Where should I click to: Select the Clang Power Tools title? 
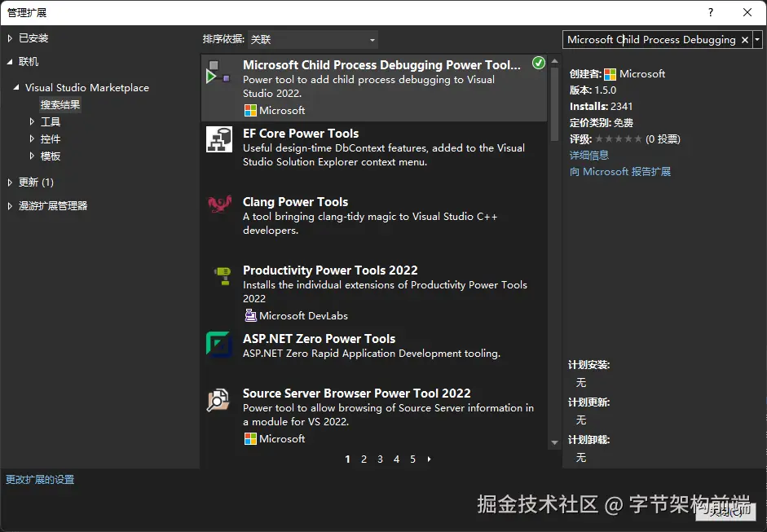point(295,202)
